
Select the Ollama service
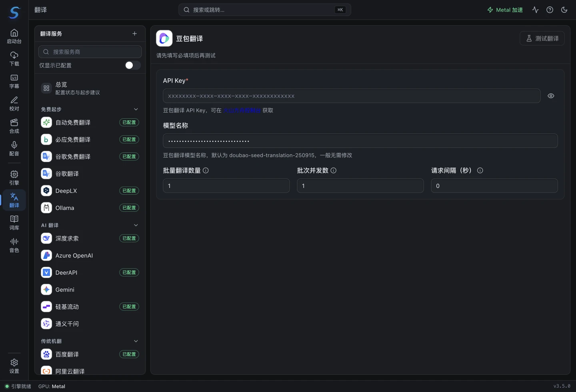coord(90,208)
